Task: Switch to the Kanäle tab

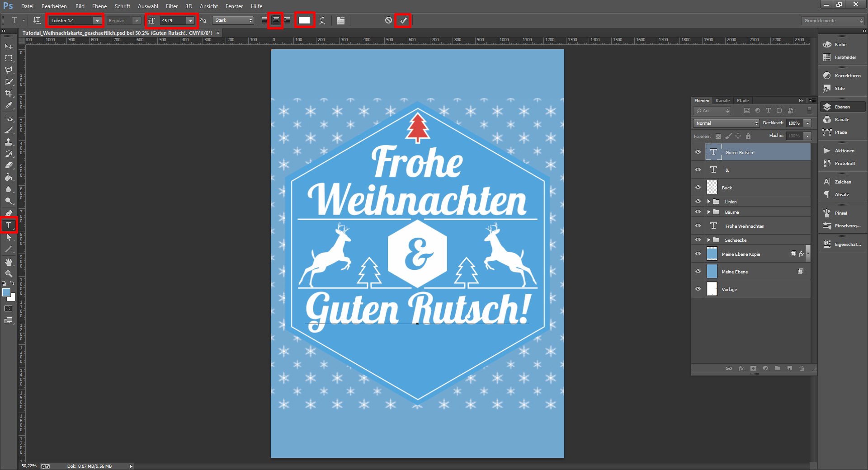Action: pyautogui.click(x=722, y=100)
